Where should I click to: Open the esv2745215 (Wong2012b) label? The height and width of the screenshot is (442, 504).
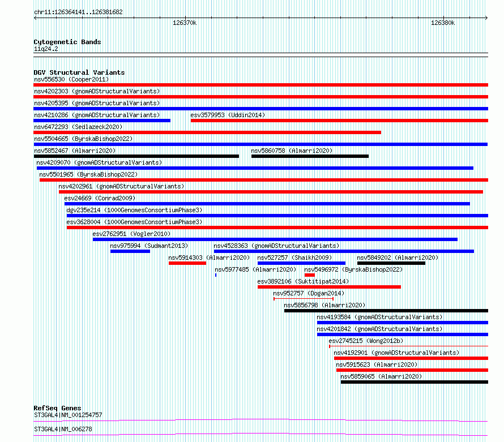coord(366,341)
